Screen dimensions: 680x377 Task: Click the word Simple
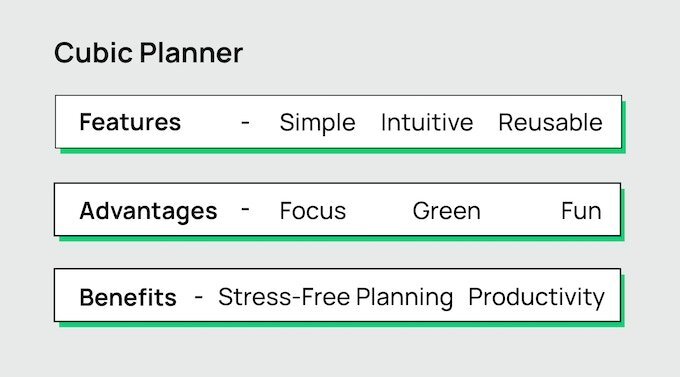click(x=317, y=123)
